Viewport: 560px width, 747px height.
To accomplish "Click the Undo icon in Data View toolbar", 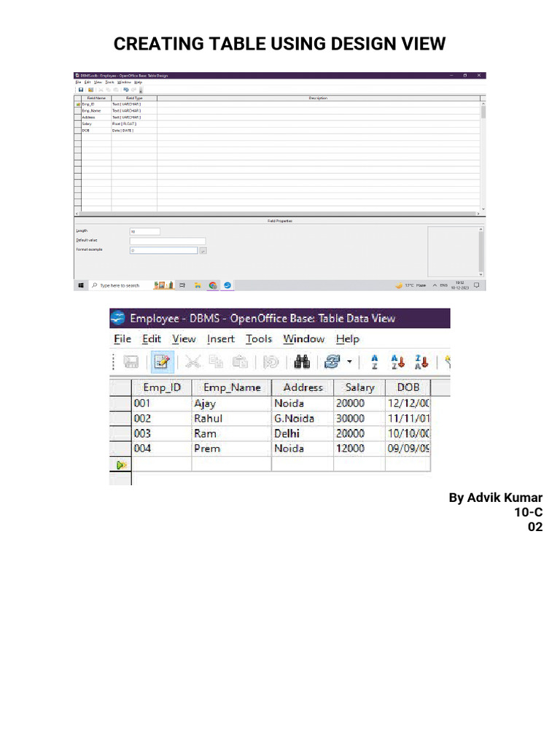I will (271, 362).
